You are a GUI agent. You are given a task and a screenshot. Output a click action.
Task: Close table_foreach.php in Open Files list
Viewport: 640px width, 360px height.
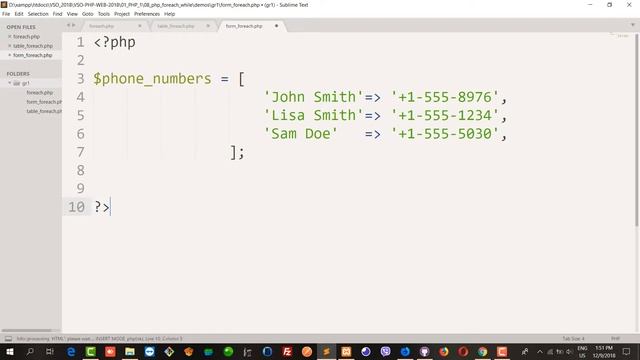coord(10,46)
